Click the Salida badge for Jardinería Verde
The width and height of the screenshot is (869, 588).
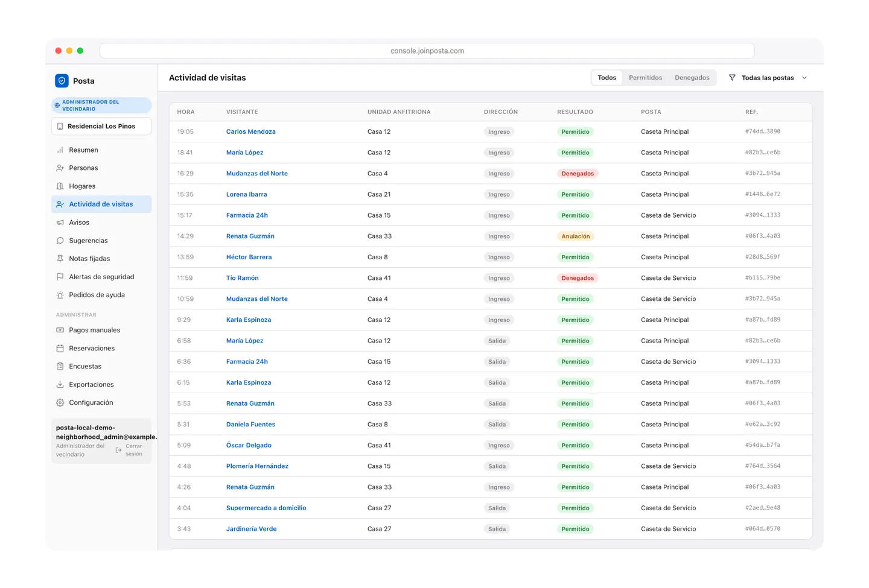click(x=497, y=529)
